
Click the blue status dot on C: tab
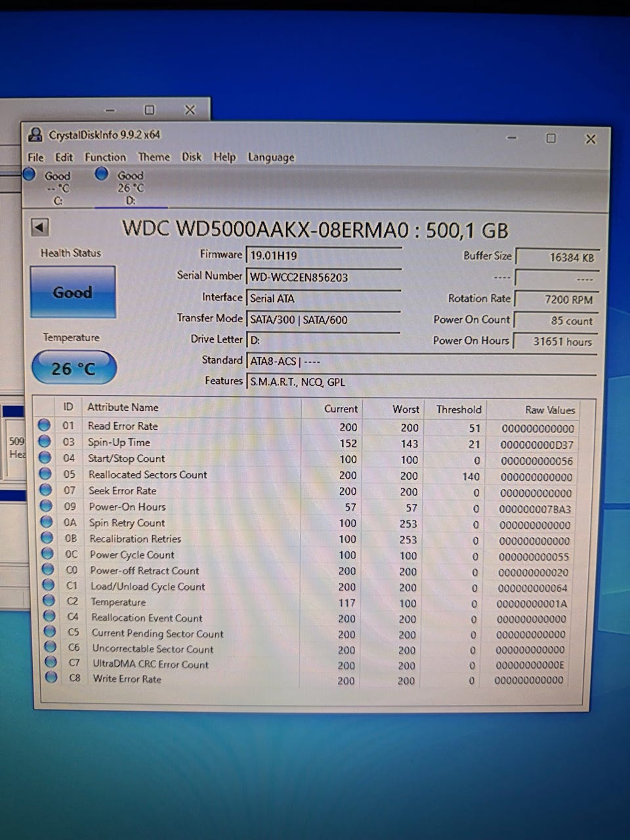pyautogui.click(x=29, y=174)
